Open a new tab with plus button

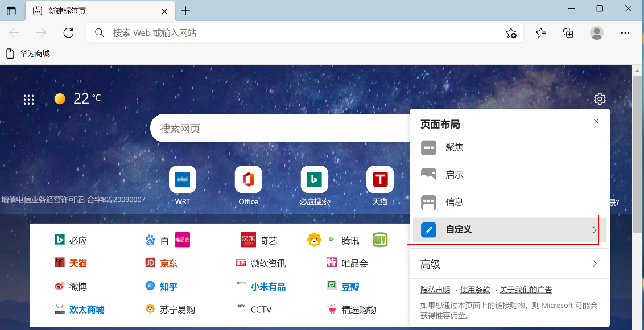tap(185, 11)
